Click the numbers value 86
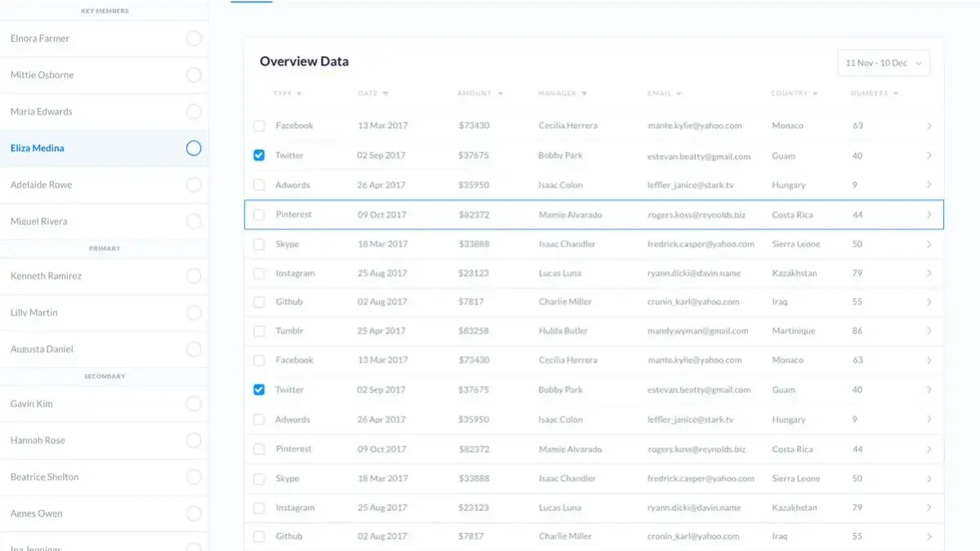The width and height of the screenshot is (980, 551). click(x=857, y=331)
